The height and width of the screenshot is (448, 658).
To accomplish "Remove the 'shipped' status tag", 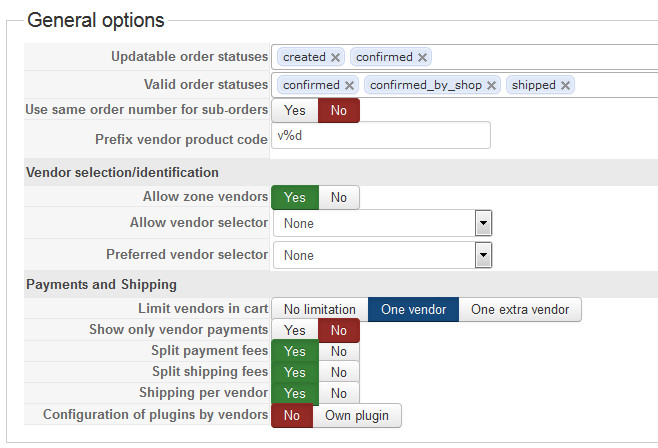I will [x=566, y=86].
